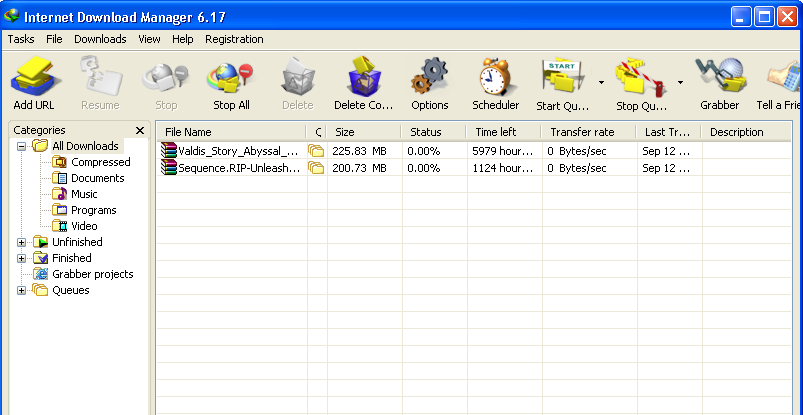
Task: Select the Valdis_Story_Abyssal download file name
Action: [238, 151]
